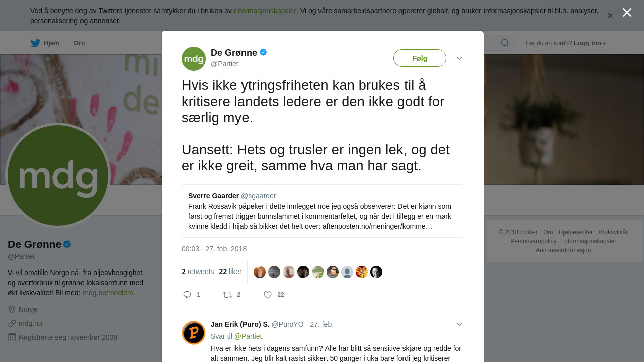Like the tweet with the heart icon

tap(268, 295)
